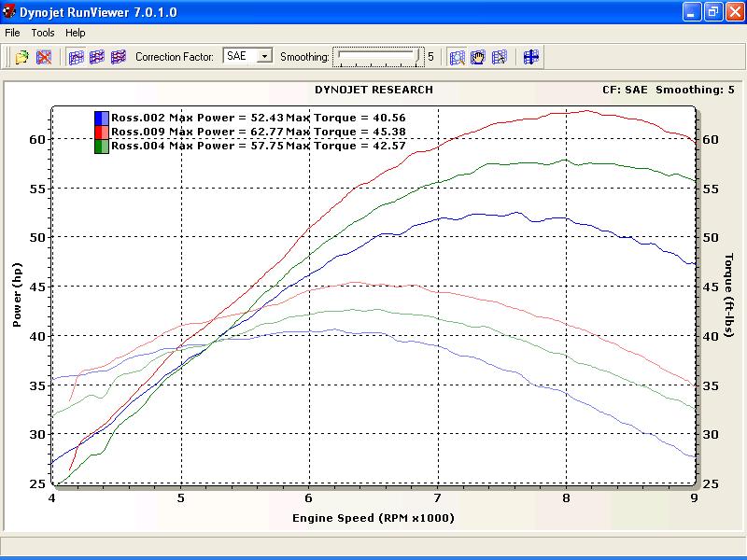Click the Smoothing slider thumb
The image size is (747, 560).
pos(418,56)
